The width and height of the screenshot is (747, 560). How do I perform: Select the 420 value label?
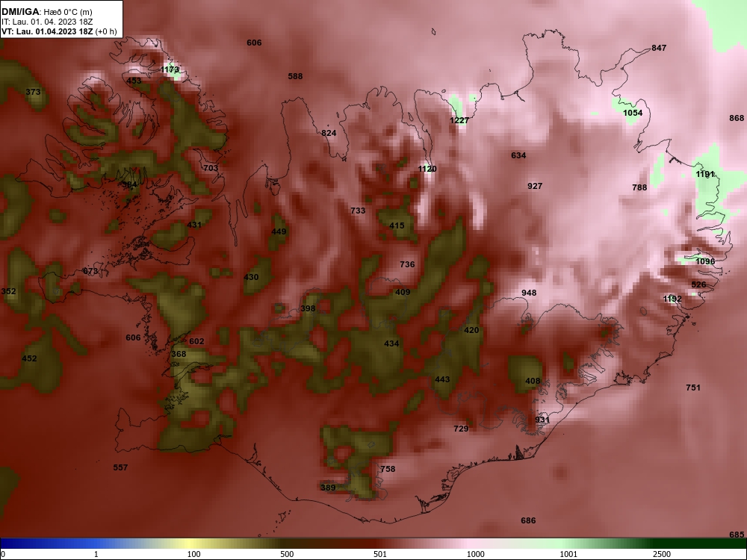pos(471,330)
